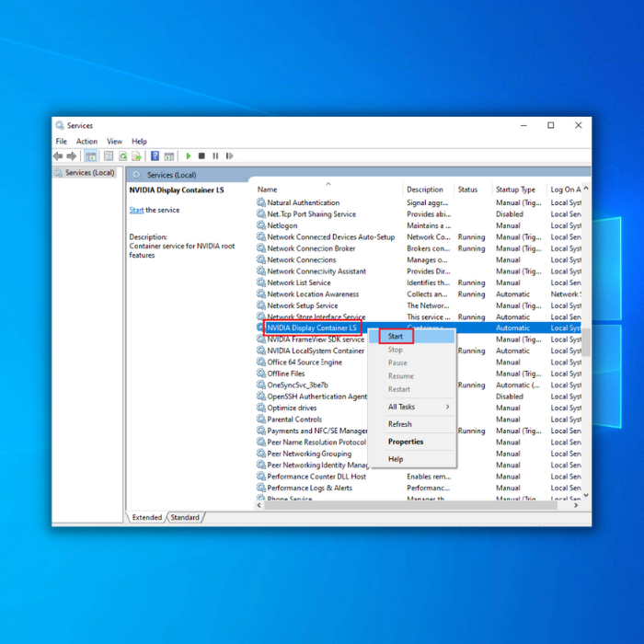Click the Export List toolbar icon

point(136,156)
